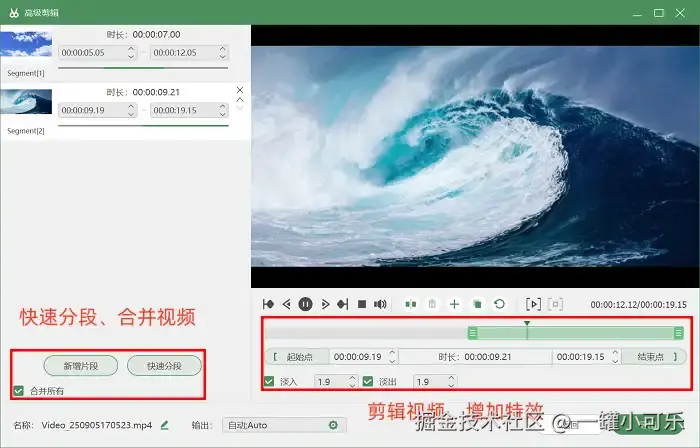Decrease Segment[2] end time in list
Image resolution: width=700 pixels, height=448 pixels.
coord(222,114)
